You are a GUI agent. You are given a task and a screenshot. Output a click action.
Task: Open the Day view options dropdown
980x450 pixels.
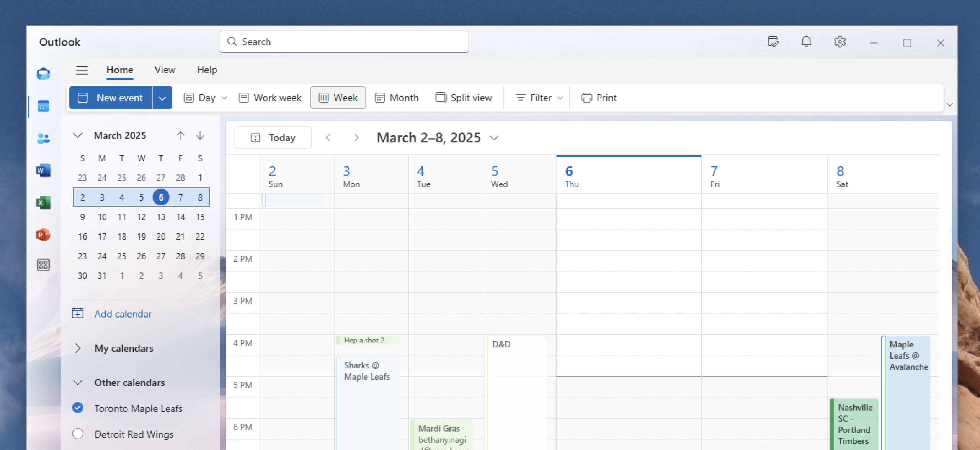coord(224,98)
